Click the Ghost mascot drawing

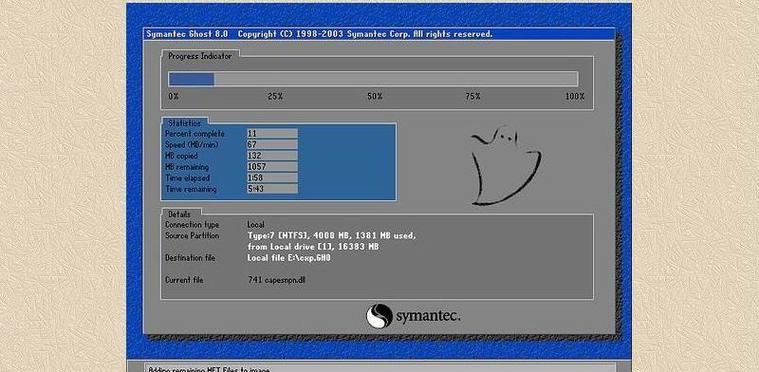point(505,165)
